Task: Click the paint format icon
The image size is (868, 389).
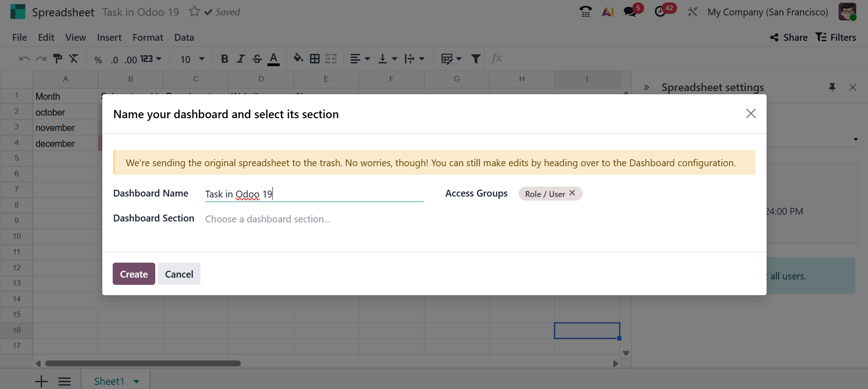Action: (x=57, y=59)
